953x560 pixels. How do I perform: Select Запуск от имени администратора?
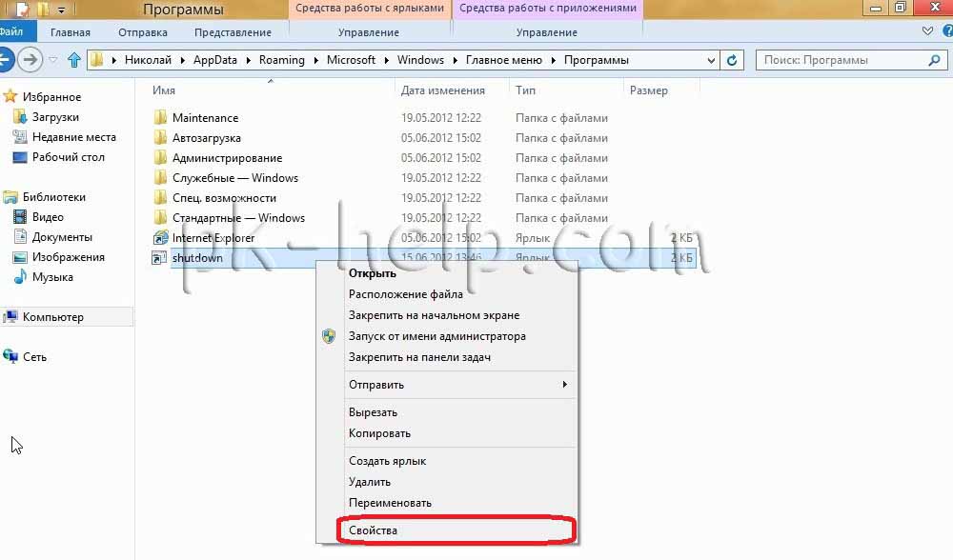(436, 336)
